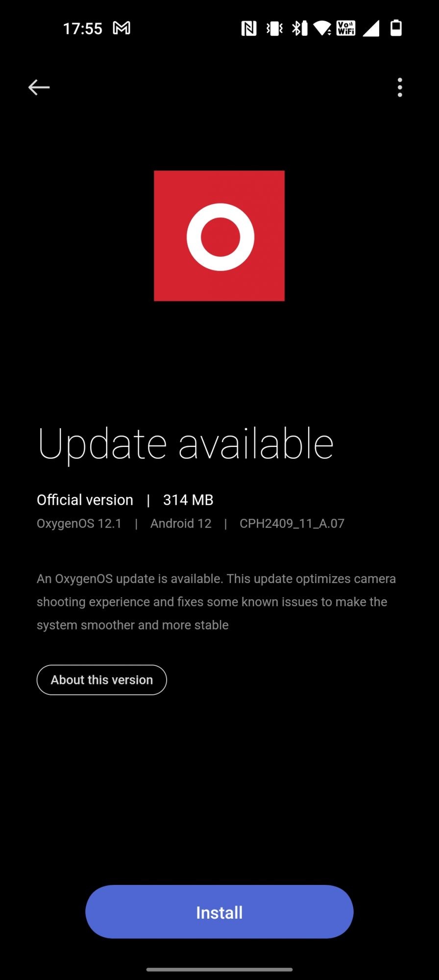The height and width of the screenshot is (980, 439).
Task: Open the three-dot overflow menu
Action: pos(400,87)
